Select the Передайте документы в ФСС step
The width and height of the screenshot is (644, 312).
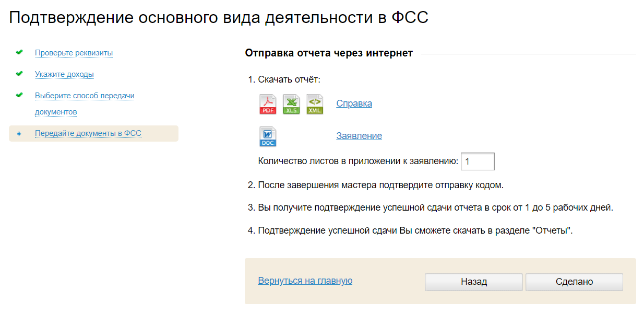click(x=88, y=134)
